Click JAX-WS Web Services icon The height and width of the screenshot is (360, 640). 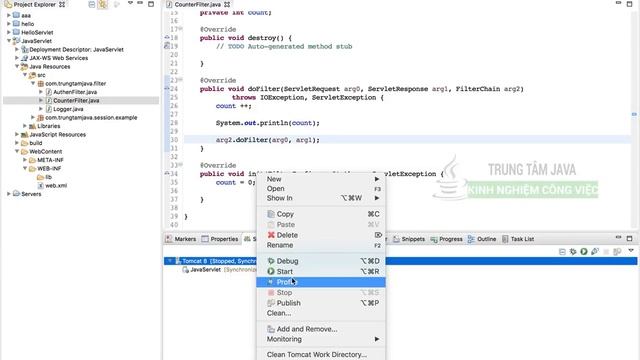click(24, 58)
